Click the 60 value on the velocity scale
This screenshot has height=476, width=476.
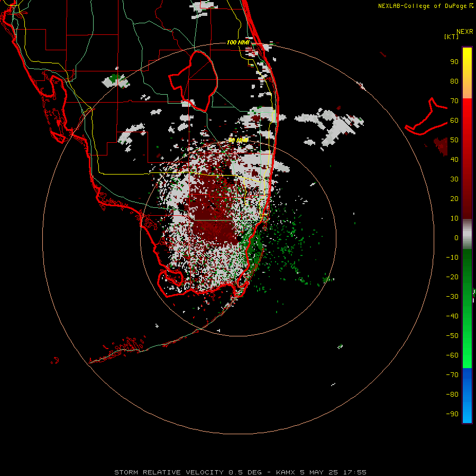click(x=454, y=121)
